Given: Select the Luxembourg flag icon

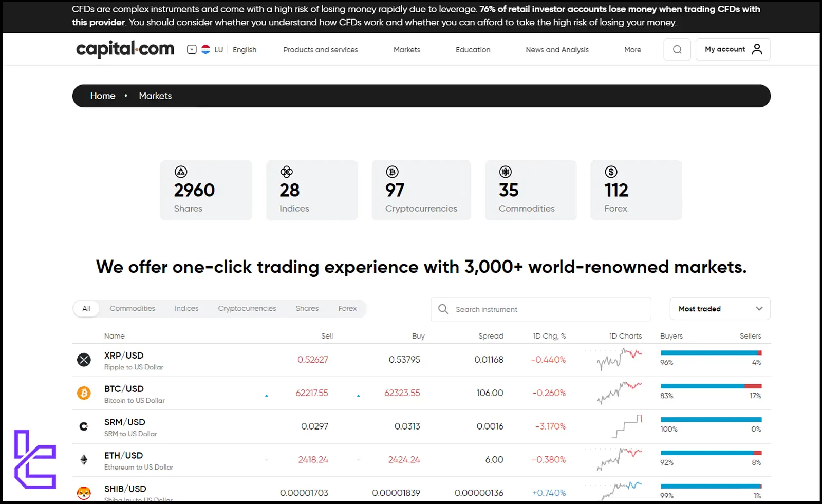Looking at the screenshot, I should pyautogui.click(x=206, y=50).
